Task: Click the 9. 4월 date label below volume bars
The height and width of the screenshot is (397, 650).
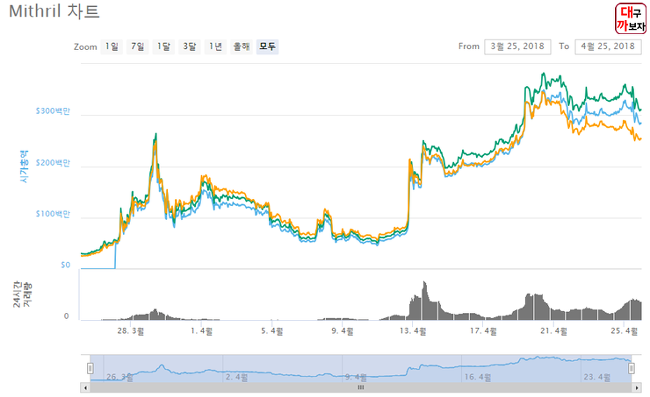Action: [342, 331]
